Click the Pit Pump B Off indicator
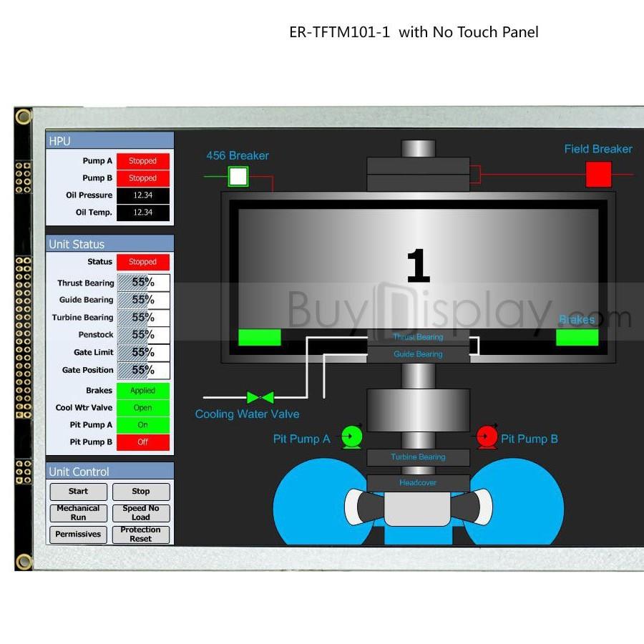Viewport: 644px width, 644px height. [x=143, y=442]
